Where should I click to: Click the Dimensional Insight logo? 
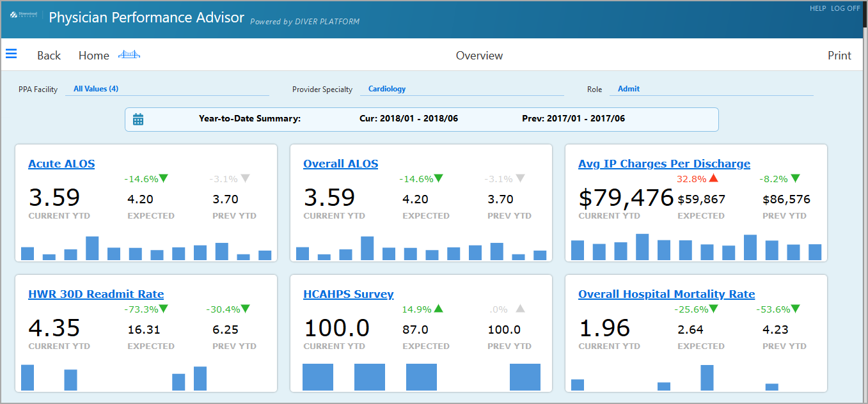tap(25, 15)
